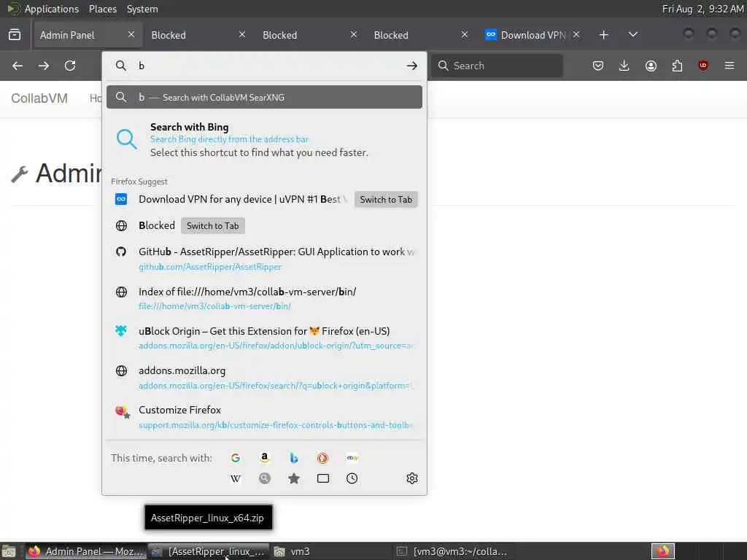
Task: Click Switch to Tab for Blocked suggestion
Action: pyautogui.click(x=212, y=226)
